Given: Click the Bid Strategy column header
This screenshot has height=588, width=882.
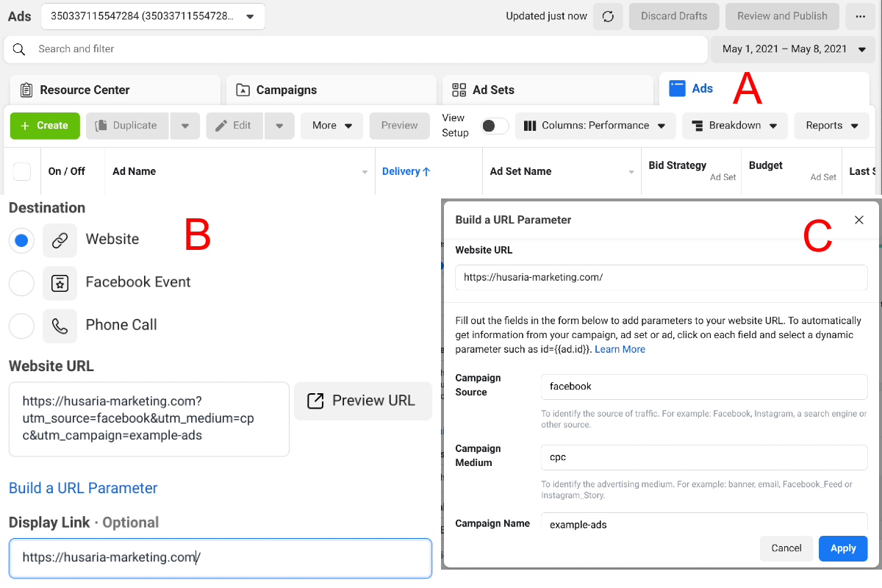Looking at the screenshot, I should 692,171.
